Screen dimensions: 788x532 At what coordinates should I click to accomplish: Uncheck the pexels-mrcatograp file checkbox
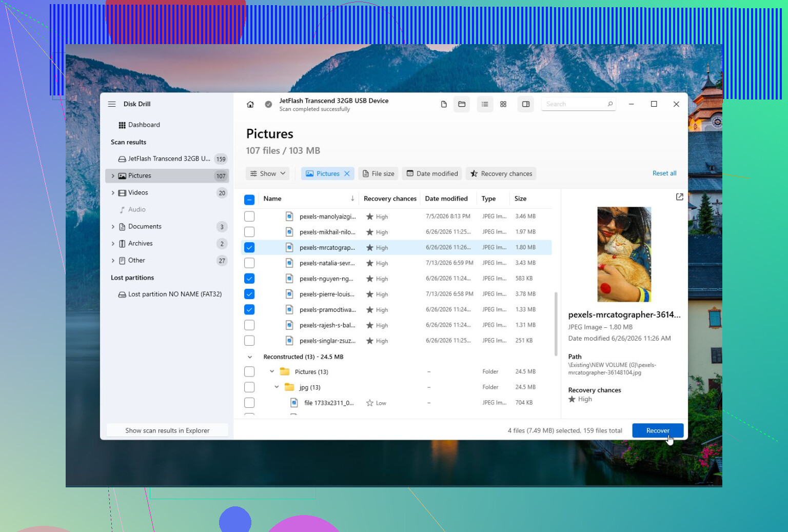pos(249,248)
